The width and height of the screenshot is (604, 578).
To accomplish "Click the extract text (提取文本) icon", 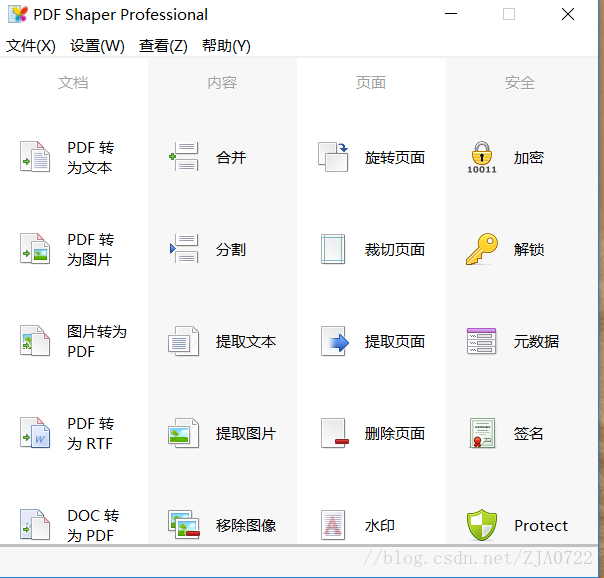I will (x=184, y=341).
